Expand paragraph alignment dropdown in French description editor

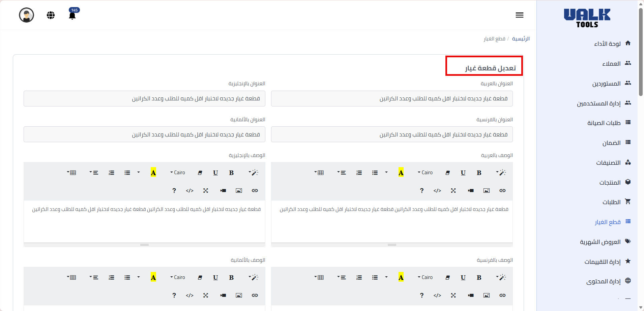tap(342, 278)
